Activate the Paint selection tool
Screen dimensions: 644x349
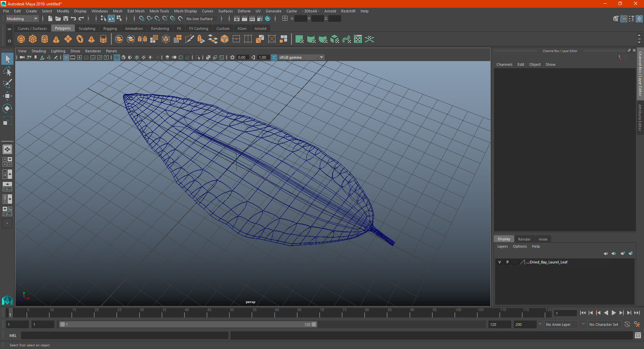click(7, 84)
